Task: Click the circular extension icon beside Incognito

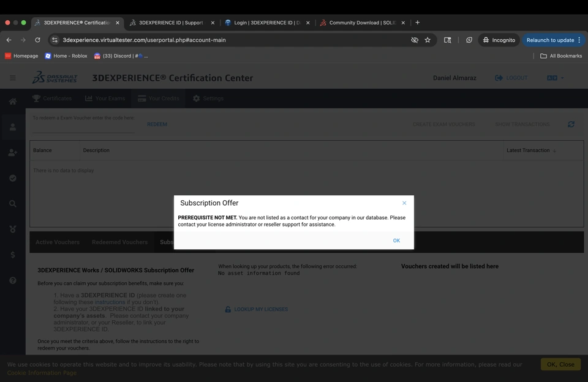Action: [x=469, y=40]
